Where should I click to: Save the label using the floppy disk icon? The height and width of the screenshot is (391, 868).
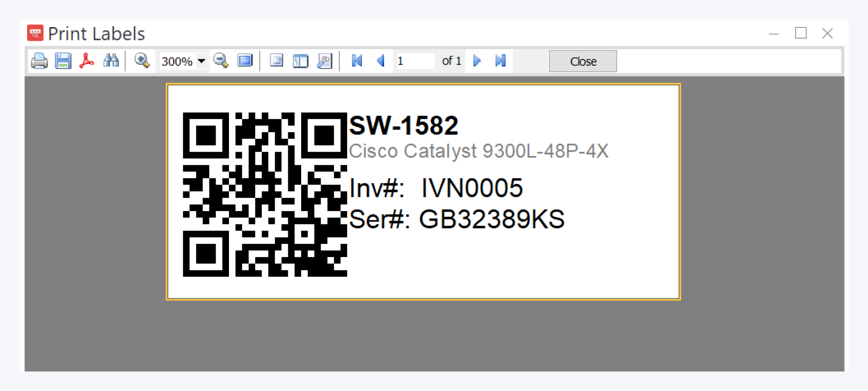(63, 61)
